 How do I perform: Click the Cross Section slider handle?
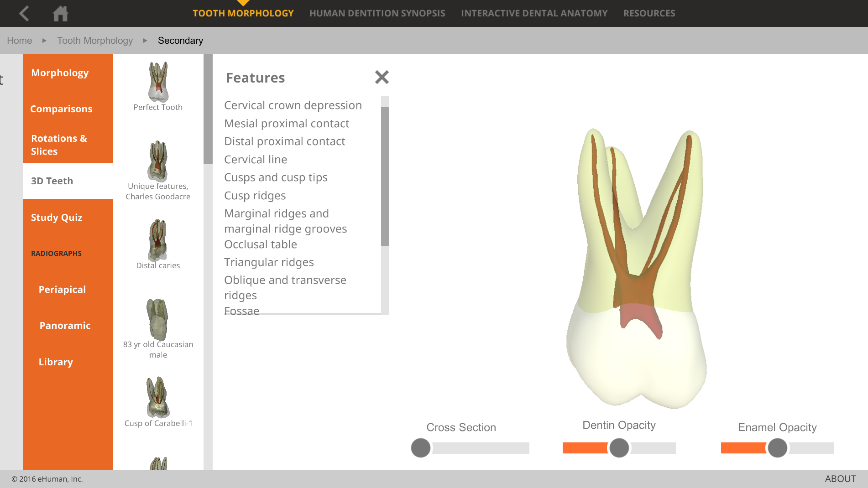421,448
